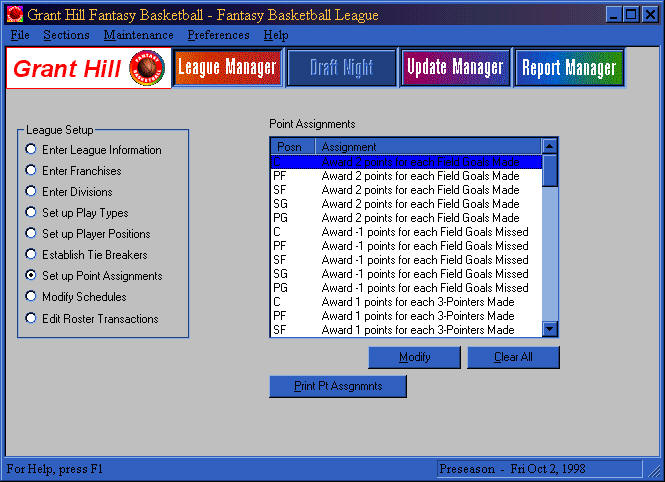665x482 pixels.
Task: Click the For Help, press F1 status text
Action: tap(55, 469)
